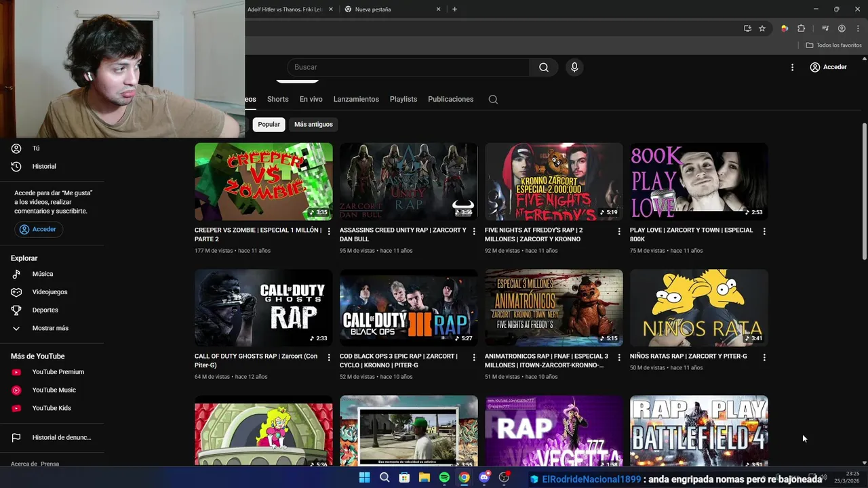Click the Historial de denuncias flag icon
This screenshot has width=868, height=488.
click(16, 438)
